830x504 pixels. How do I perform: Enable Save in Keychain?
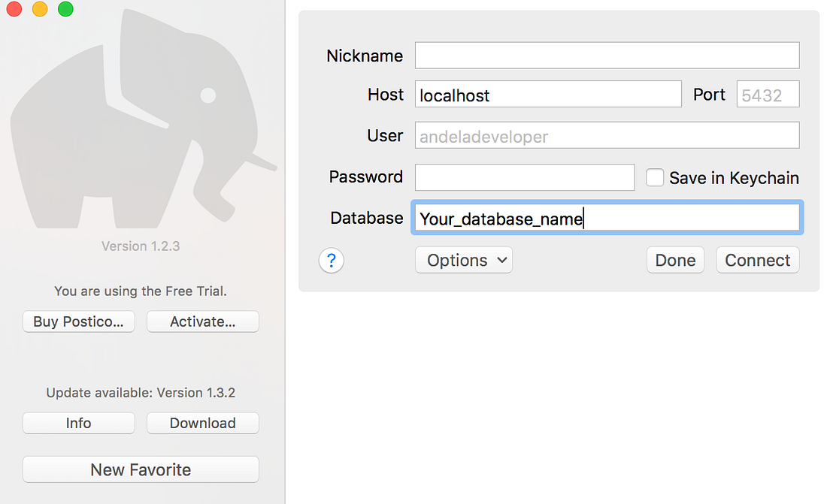click(x=655, y=177)
